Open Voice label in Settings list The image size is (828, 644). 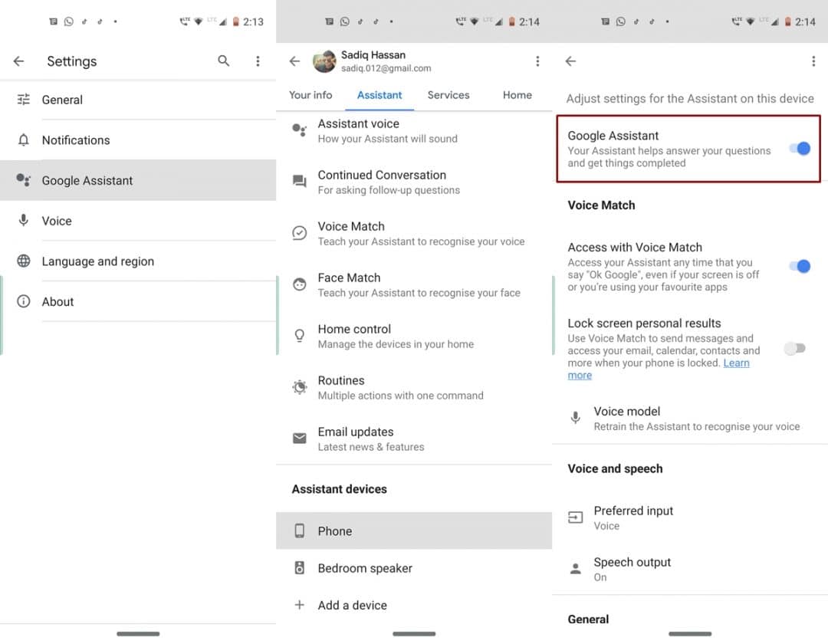click(x=57, y=221)
